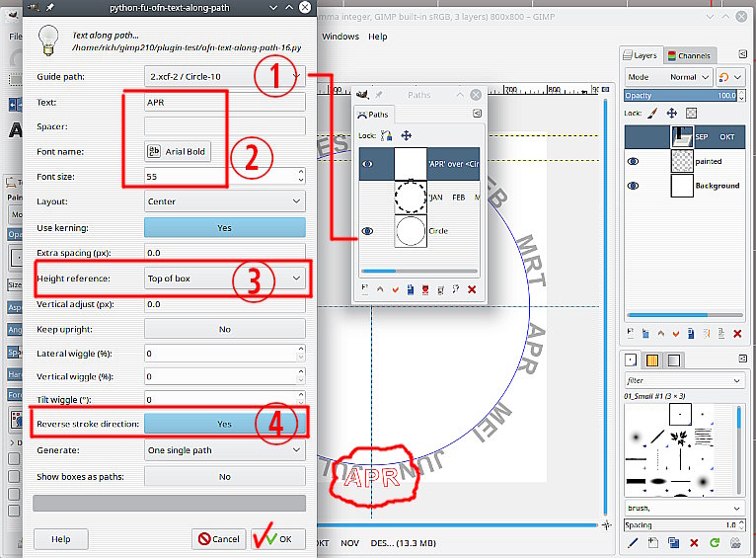Open Help menu in GIMP
This screenshot has width=756, height=558.
(x=378, y=37)
